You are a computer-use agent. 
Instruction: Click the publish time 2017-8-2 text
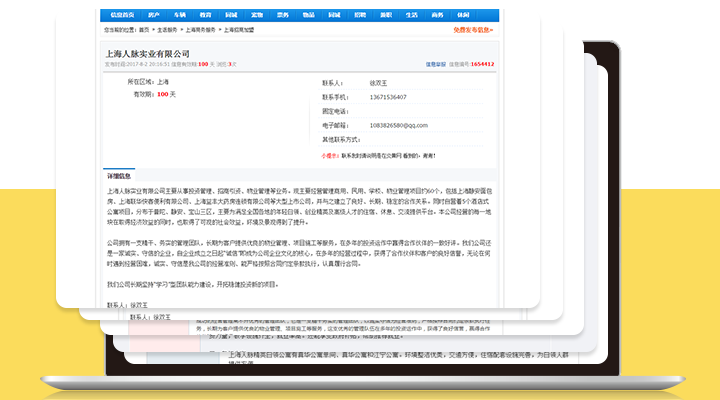(x=137, y=64)
